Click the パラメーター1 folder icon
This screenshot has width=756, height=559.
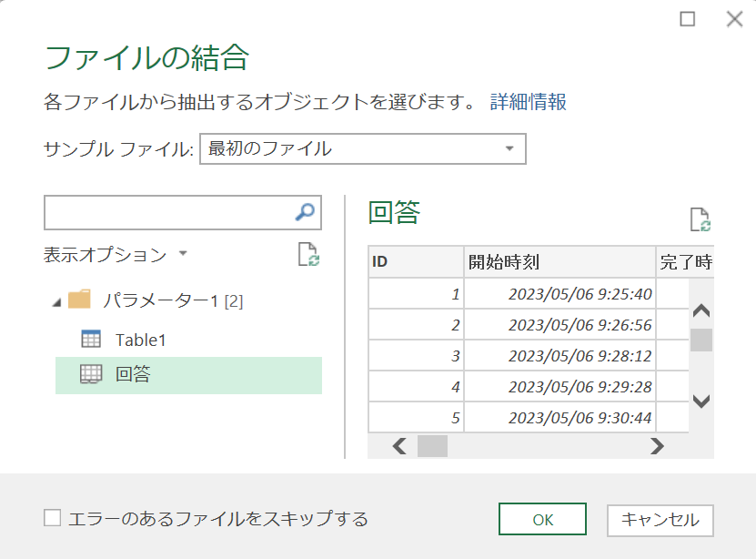pyautogui.click(x=79, y=299)
